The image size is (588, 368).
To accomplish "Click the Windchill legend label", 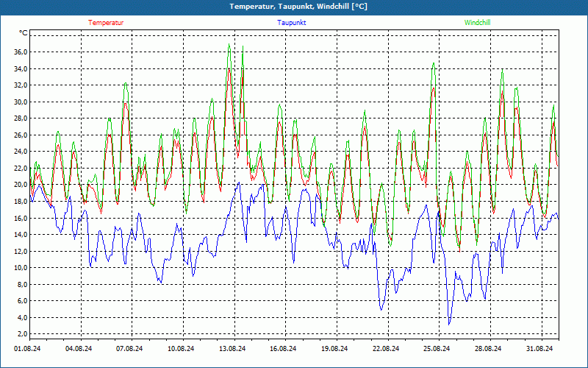I will click(x=477, y=23).
